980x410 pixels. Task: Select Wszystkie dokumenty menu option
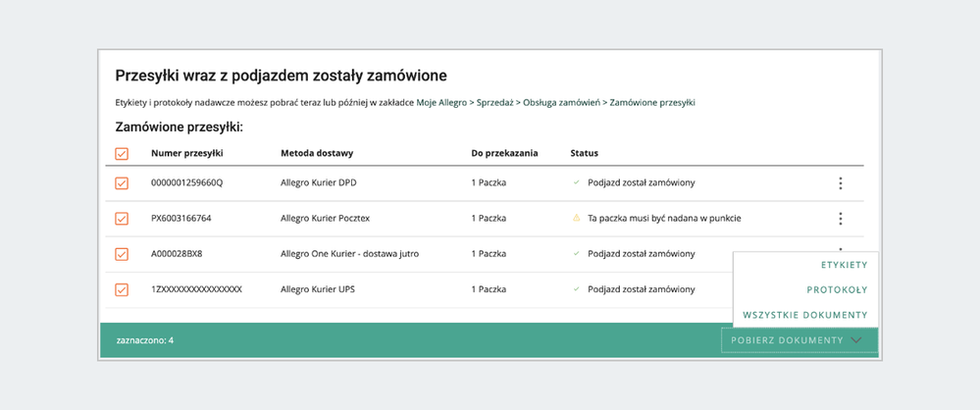(x=805, y=315)
